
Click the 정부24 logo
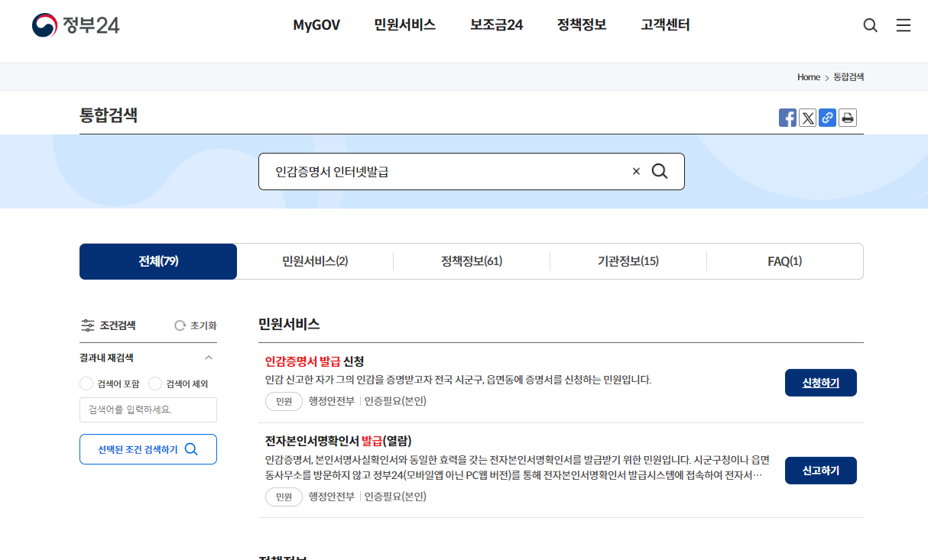click(75, 24)
